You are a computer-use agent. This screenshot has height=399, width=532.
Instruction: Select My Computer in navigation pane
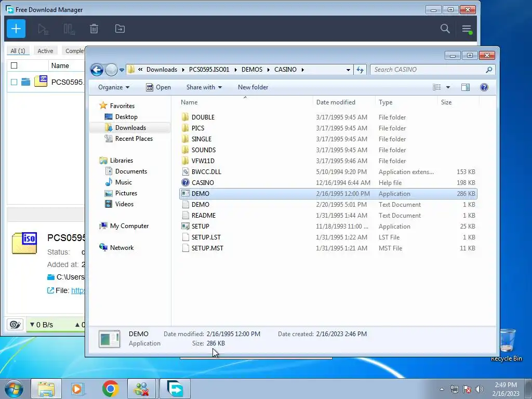tap(129, 226)
